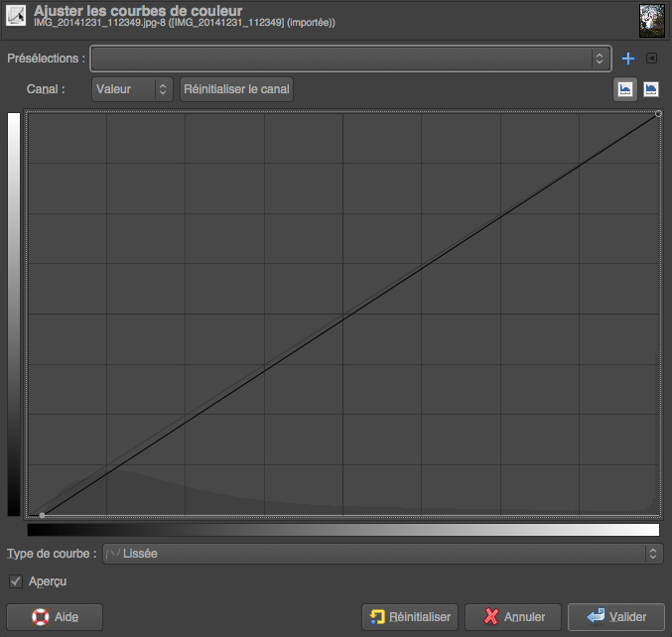Open the Type de courbe dropdown
Viewport: 672px width, 637px height.
click(381, 554)
